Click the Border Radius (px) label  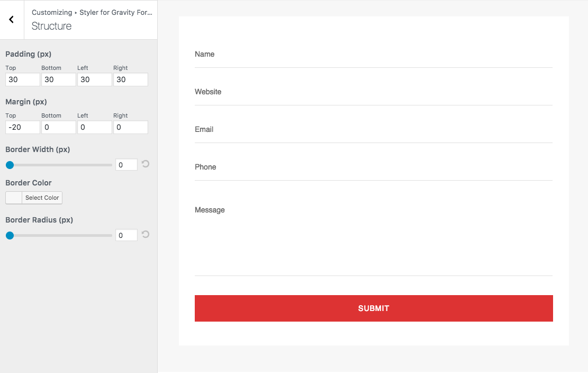point(39,220)
